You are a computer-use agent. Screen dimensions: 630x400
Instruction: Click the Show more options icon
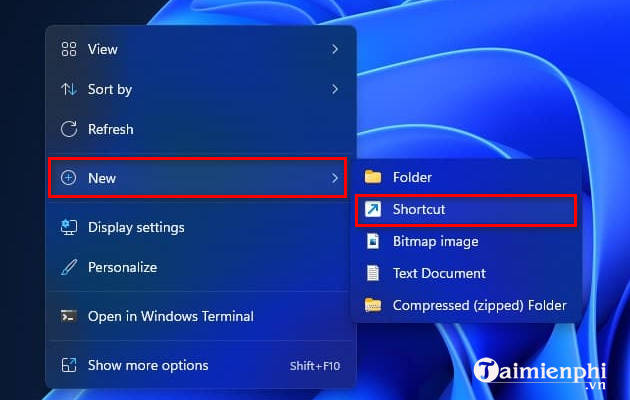point(69,365)
